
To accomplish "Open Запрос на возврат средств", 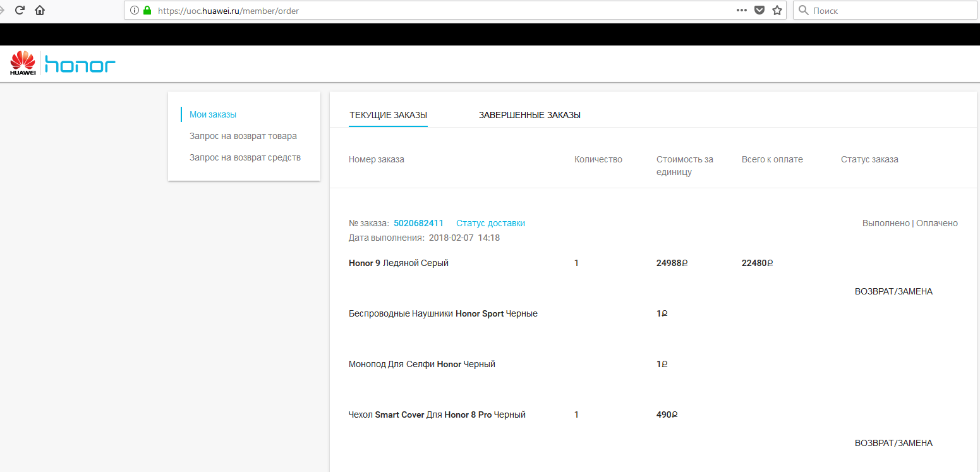I will coord(245,157).
